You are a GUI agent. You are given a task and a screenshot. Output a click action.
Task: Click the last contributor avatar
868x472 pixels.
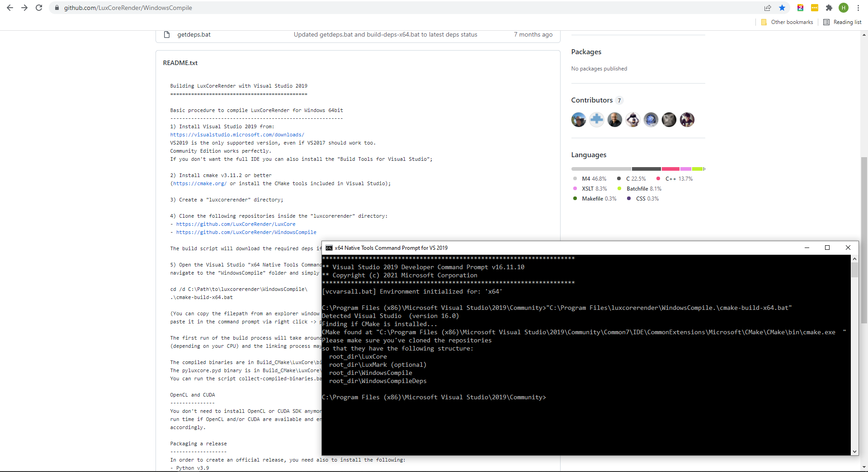[x=687, y=120]
